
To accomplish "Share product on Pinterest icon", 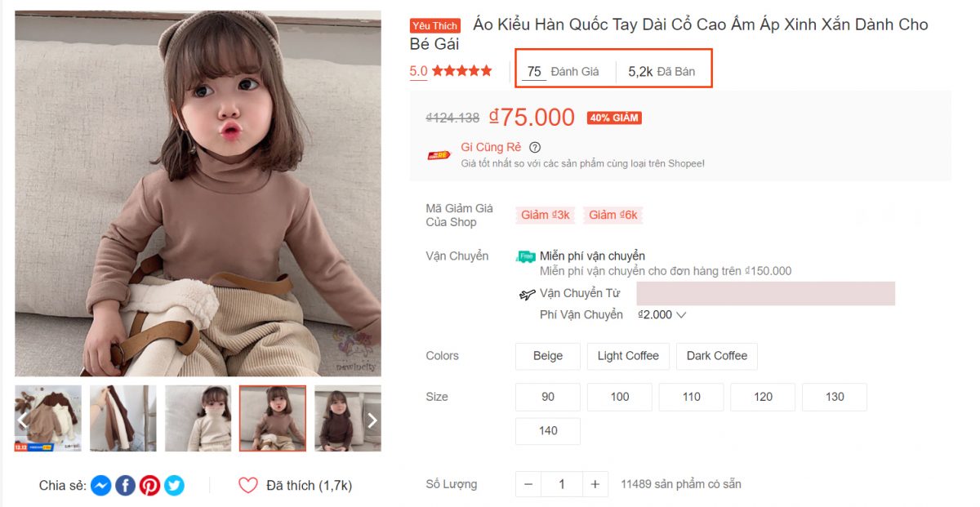I will click(149, 486).
